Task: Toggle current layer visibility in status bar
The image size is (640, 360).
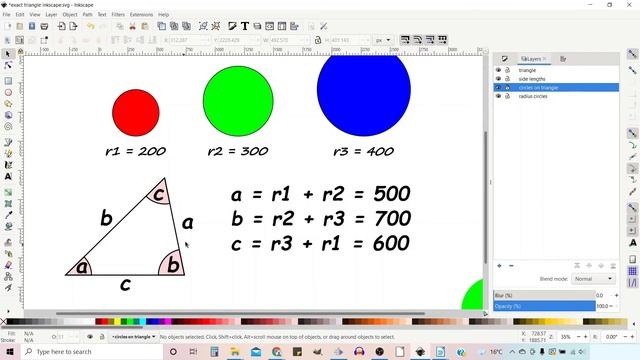Action: (x=90, y=337)
